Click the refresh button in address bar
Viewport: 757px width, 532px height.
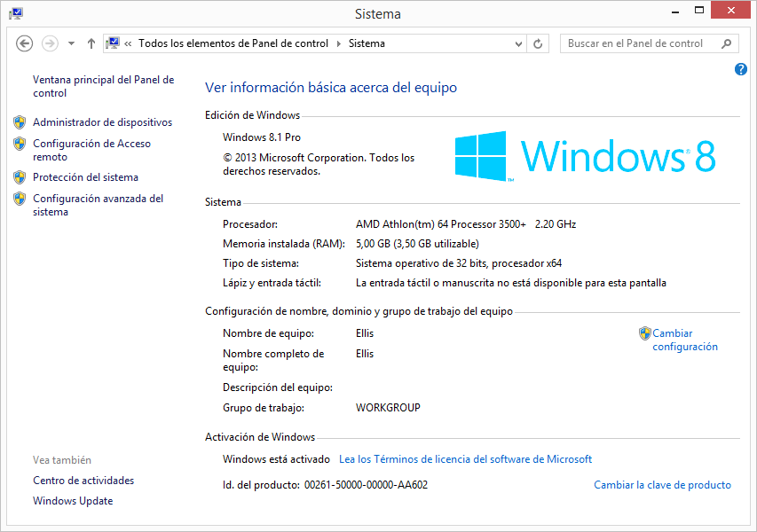[538, 43]
